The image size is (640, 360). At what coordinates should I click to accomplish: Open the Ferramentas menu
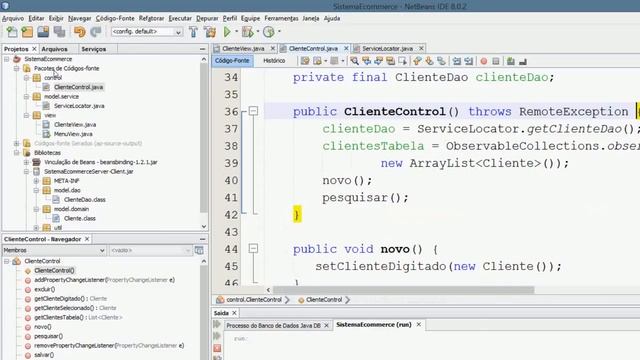281,18
